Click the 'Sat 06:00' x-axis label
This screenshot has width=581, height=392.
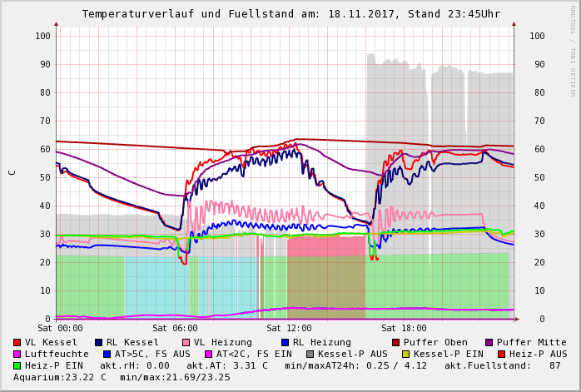pos(175,329)
